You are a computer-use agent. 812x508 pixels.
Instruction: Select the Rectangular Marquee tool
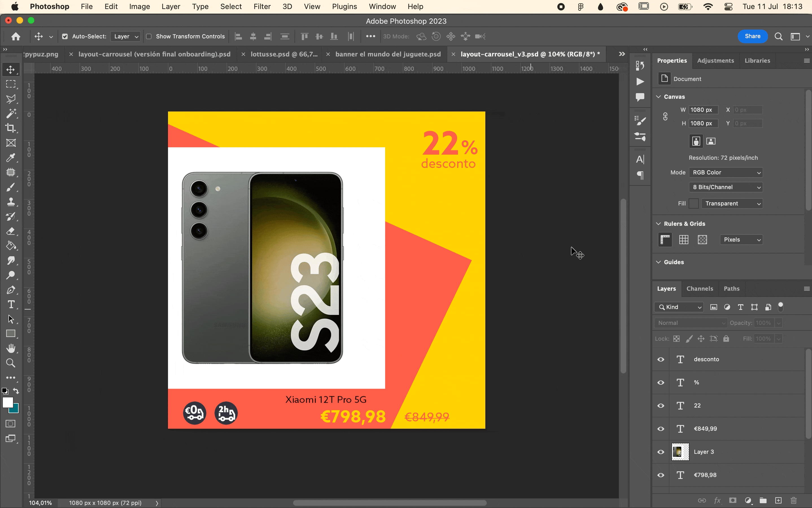[11, 84]
